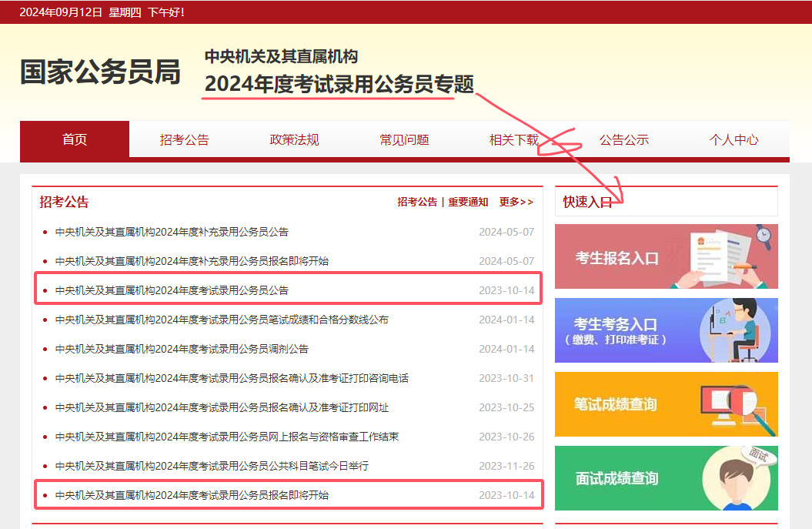Click the monitor magnifier illustration on 笔试成绩查询
812x529 pixels.
738,410
